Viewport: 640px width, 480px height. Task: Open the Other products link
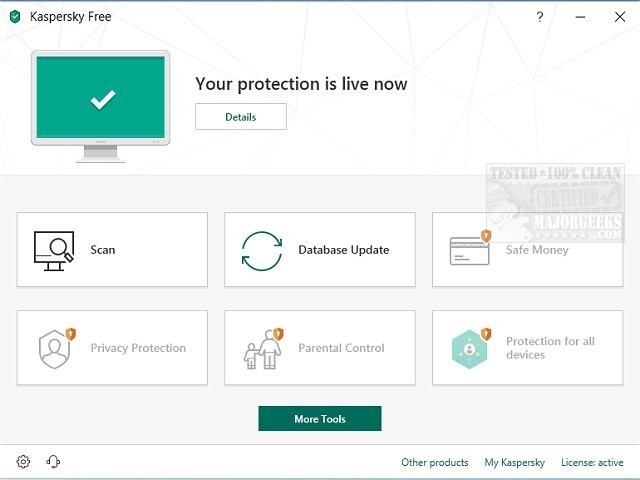(x=434, y=463)
